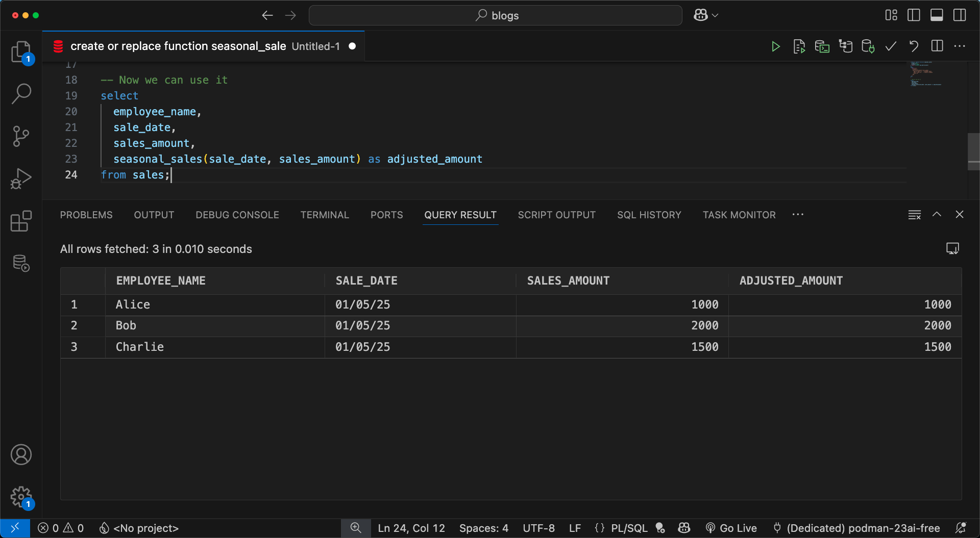
Task: Switch to the PROBLEMS tab
Action: click(x=86, y=215)
